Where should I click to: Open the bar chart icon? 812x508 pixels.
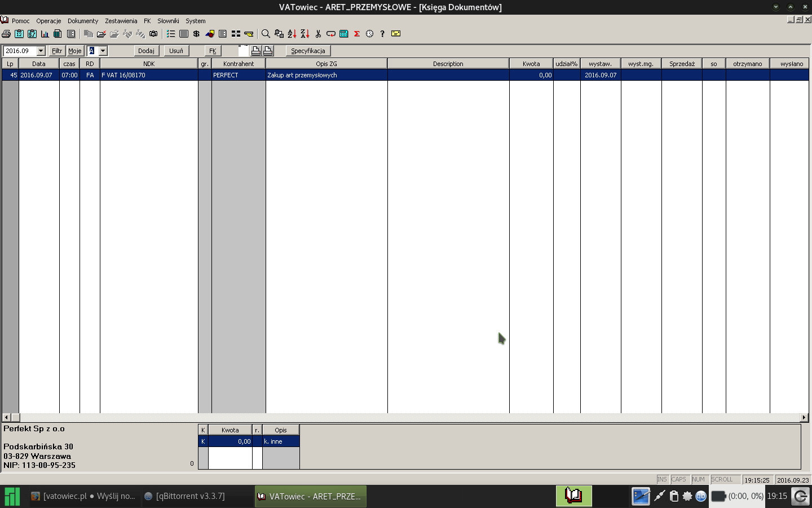point(45,34)
